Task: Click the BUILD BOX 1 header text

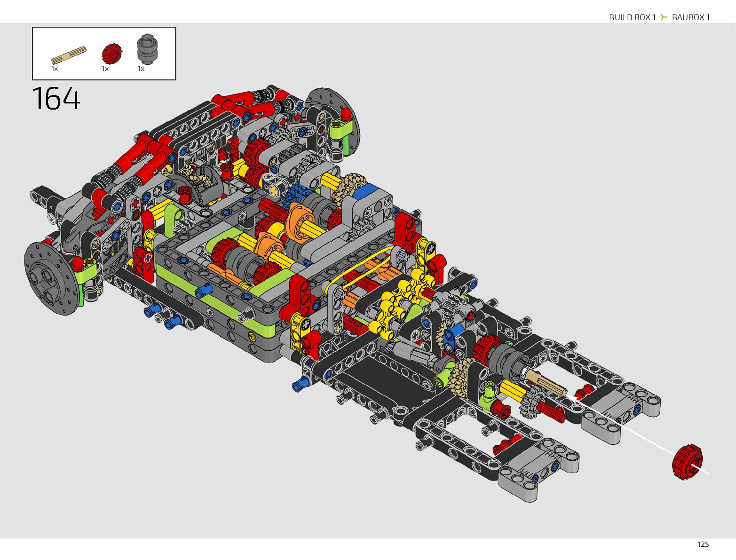Action: [632, 17]
